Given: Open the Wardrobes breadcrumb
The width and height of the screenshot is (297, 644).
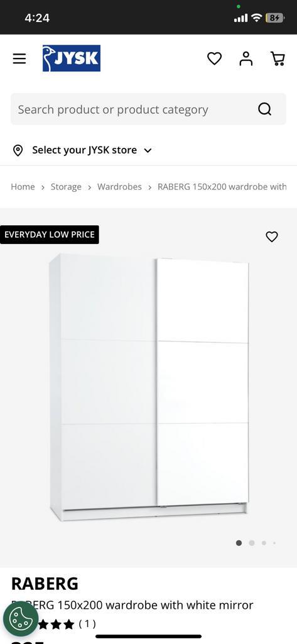Looking at the screenshot, I should [x=119, y=187].
